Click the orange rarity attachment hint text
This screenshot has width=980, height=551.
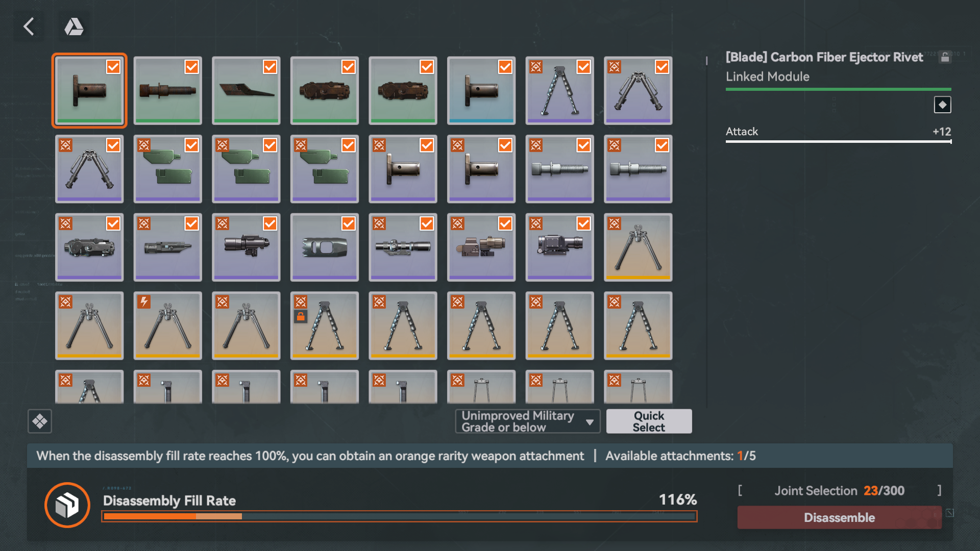point(310,456)
